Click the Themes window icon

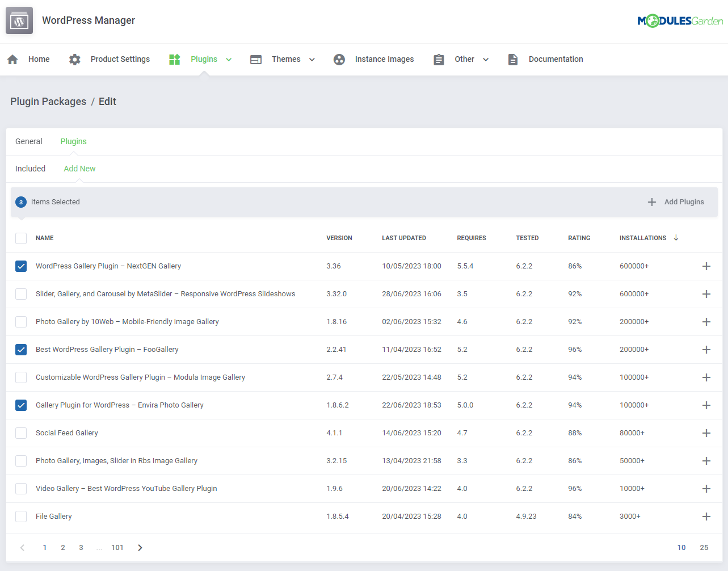tap(256, 59)
